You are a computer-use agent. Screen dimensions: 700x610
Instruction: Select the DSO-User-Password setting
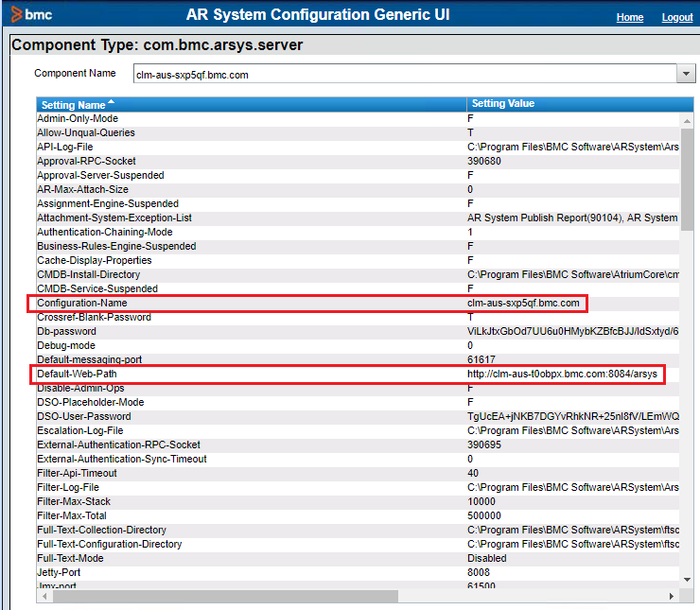click(84, 417)
